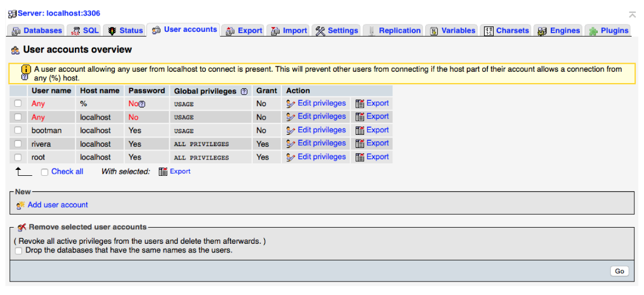Click the With selected Export link
644x295 pixels.
(180, 171)
